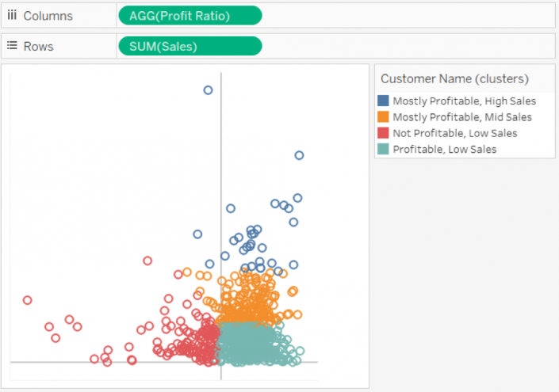Click the red Not Profitable, Low Sales swatch
This screenshot has height=392, width=559.
[383, 133]
